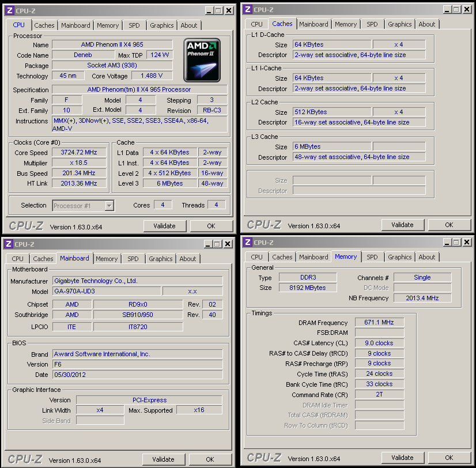Click OK in the Caches window
The width and height of the screenshot is (476, 468).
(449, 225)
